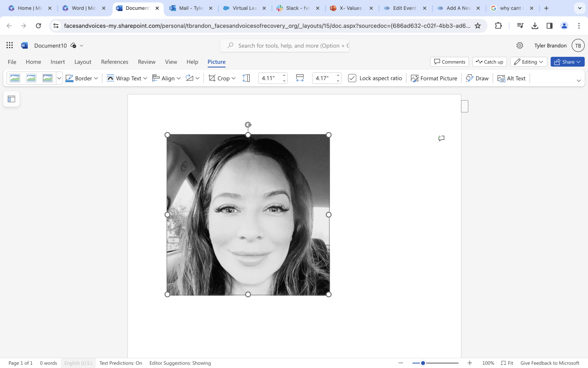
Task: Switch to the Insert tab
Action: point(57,62)
